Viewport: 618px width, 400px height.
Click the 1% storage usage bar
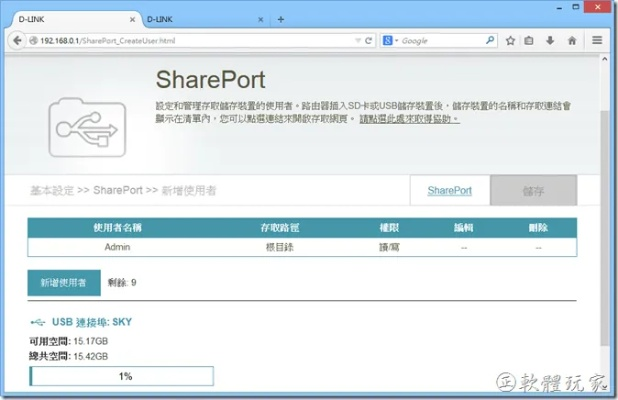point(121,376)
